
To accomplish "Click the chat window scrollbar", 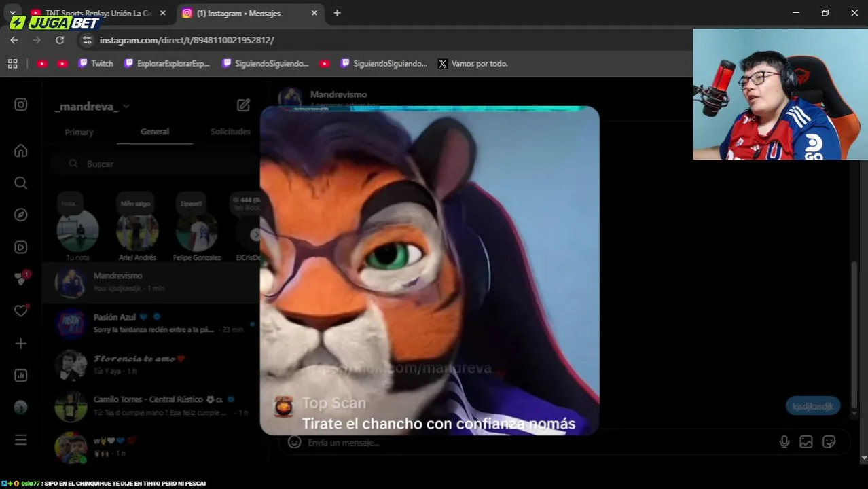I will (x=854, y=333).
